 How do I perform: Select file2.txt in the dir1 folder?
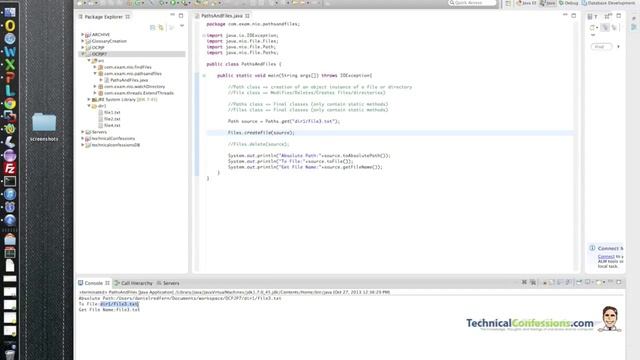(111, 119)
